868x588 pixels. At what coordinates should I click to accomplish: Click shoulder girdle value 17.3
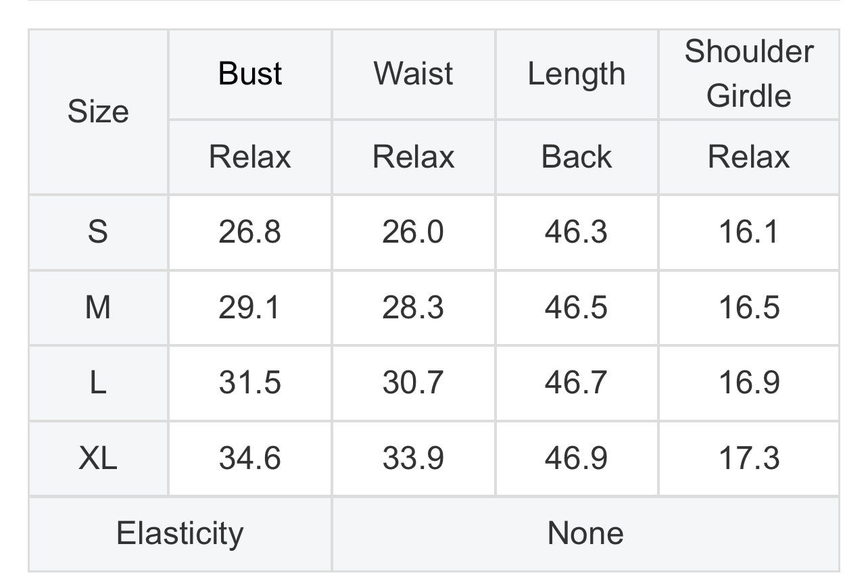[x=748, y=458]
